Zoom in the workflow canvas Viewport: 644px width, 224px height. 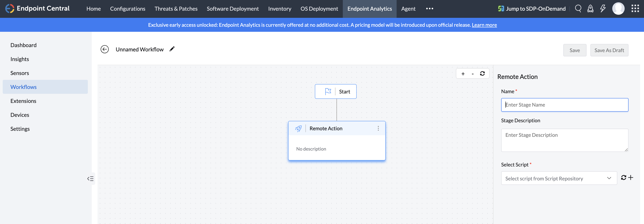463,74
